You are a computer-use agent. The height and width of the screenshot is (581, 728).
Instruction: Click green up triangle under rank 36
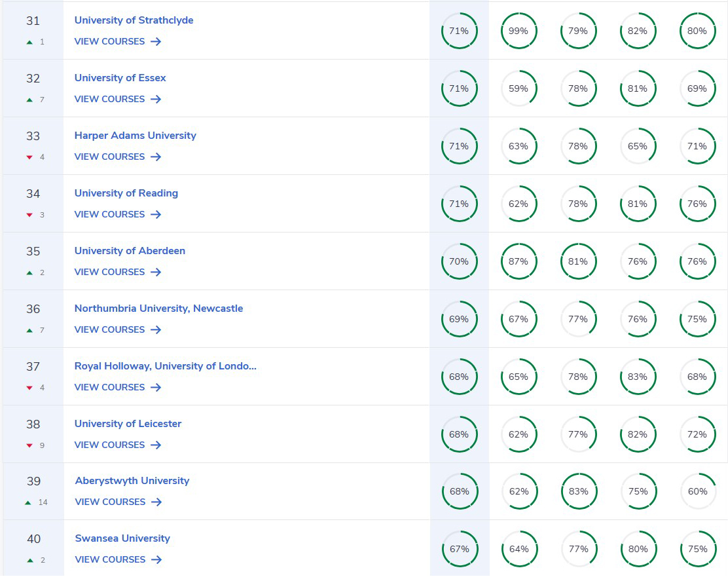pyautogui.click(x=29, y=331)
